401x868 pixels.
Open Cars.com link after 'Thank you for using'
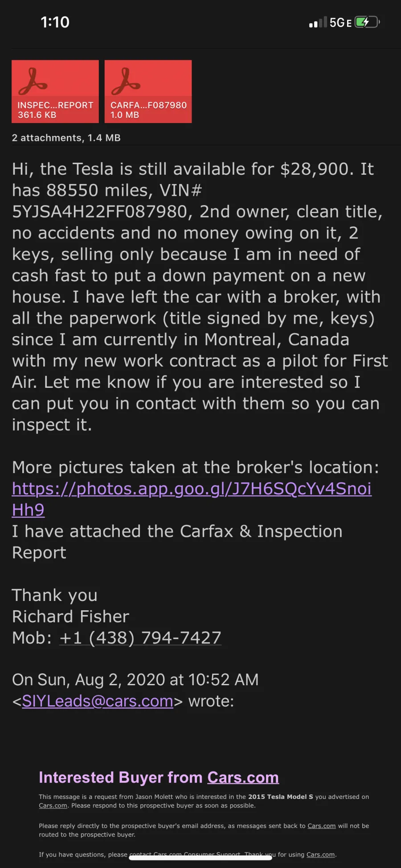(320, 855)
